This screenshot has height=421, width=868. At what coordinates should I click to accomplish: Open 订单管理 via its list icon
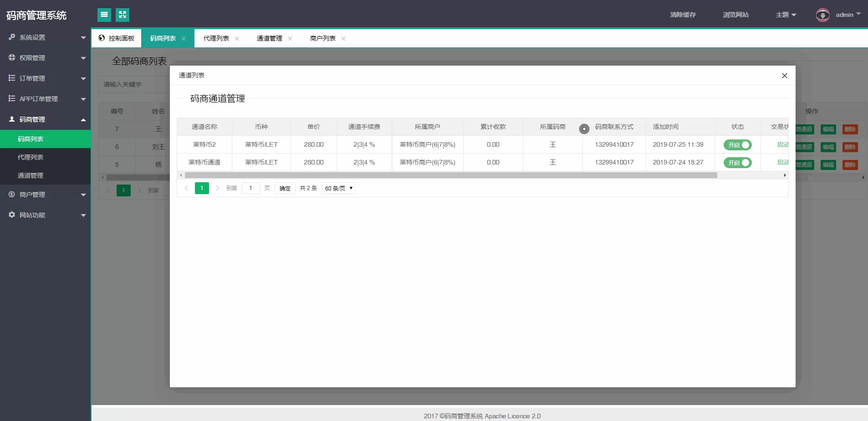(11, 78)
